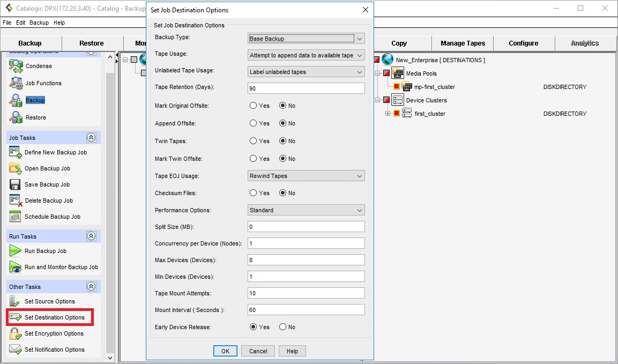The image size is (618, 364).
Task: Click the OK button in dialog
Action: 225,351
